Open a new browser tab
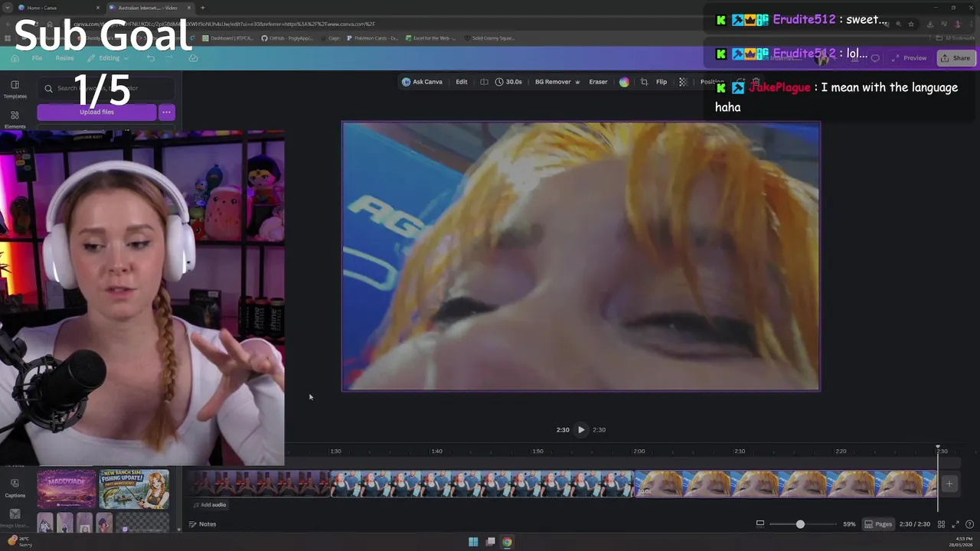This screenshot has height=551, width=980. point(202,8)
